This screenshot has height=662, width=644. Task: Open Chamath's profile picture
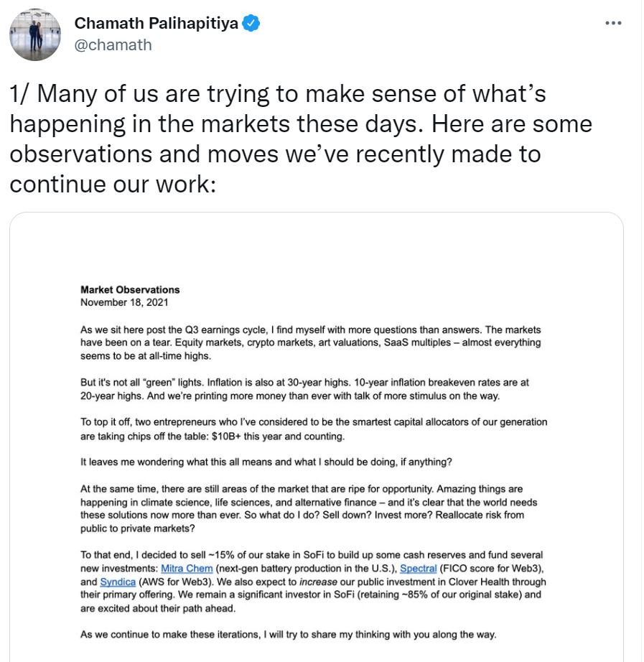coord(34,34)
